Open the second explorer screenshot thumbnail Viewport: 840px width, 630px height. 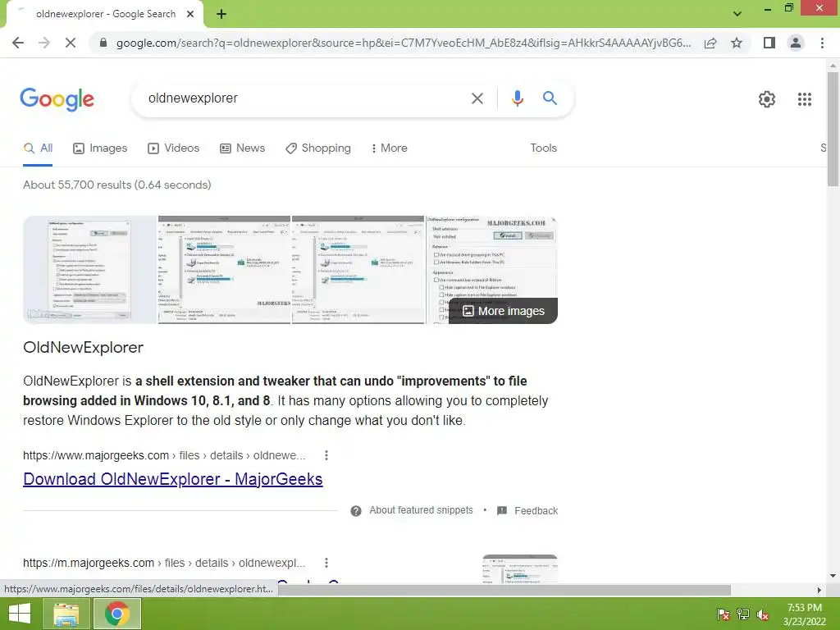pyautogui.click(x=224, y=269)
